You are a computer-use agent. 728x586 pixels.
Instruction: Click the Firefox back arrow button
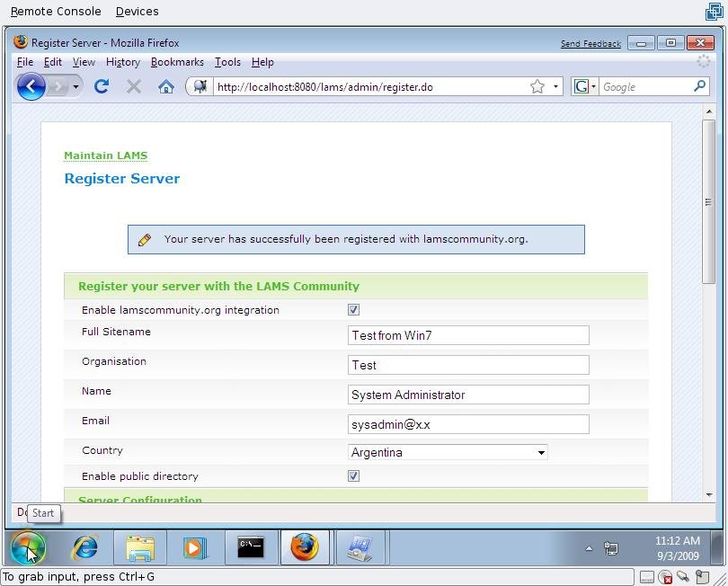[x=31, y=86]
